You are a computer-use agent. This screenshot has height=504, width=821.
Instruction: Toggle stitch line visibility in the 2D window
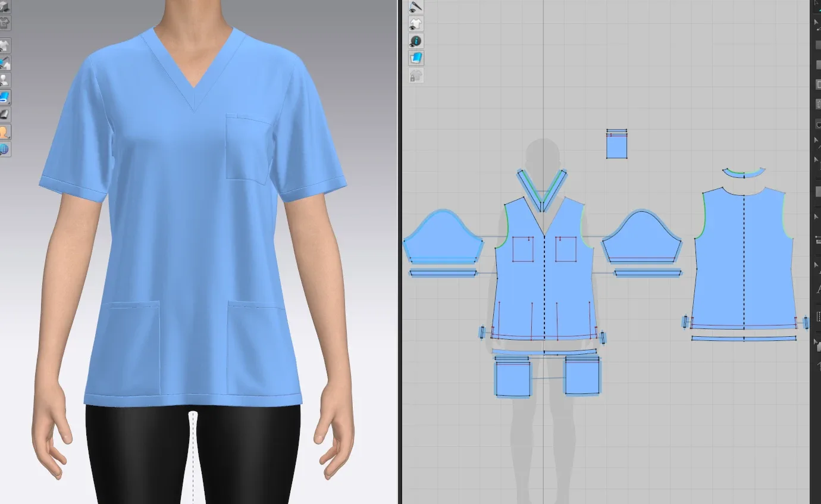click(416, 7)
